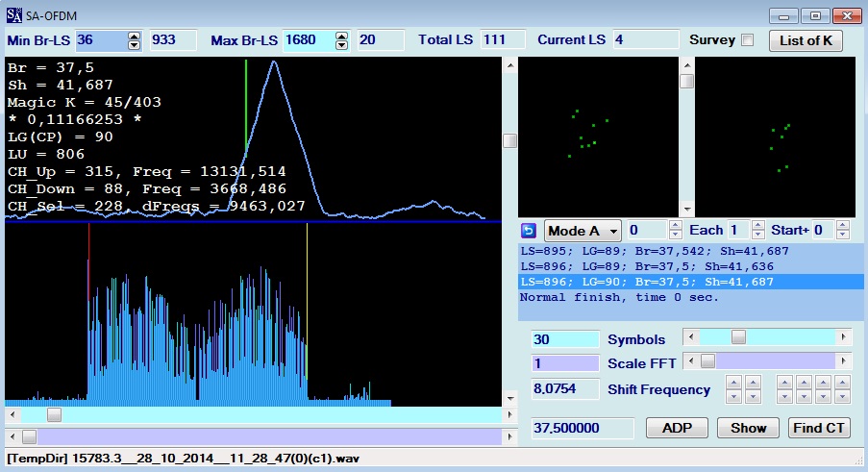Viewport: 868px width, 472px height.
Task: Click constellation panel scrollbar thumb
Action: [x=687, y=81]
